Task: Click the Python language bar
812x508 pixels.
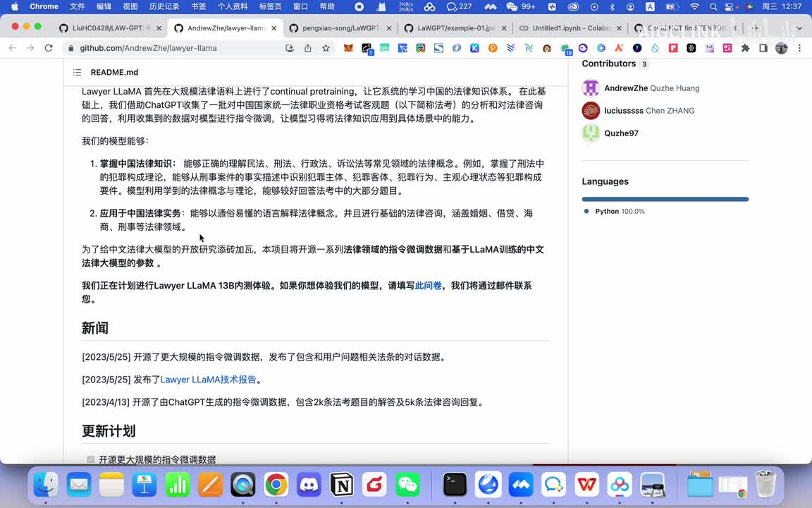Action: point(665,200)
